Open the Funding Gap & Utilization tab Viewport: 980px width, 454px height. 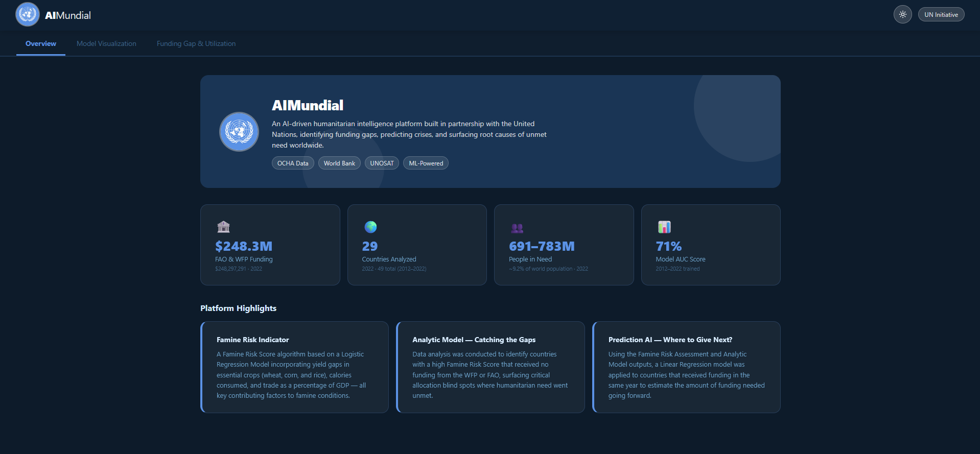pyautogui.click(x=196, y=44)
